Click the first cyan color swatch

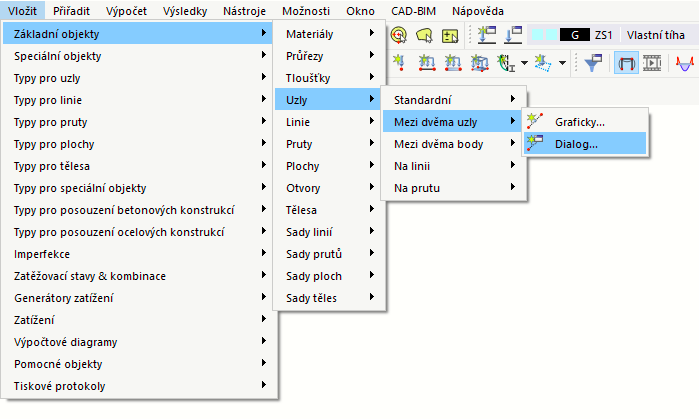coord(538,35)
